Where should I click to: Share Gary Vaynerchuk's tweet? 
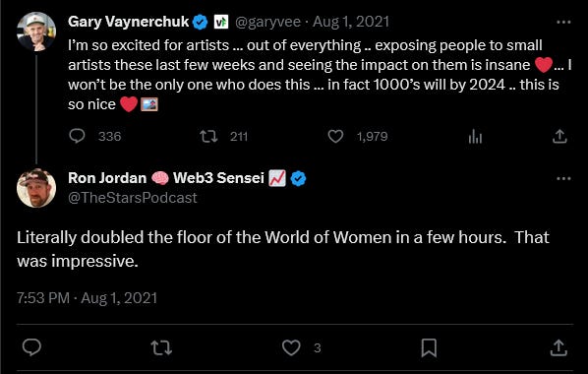(559, 136)
